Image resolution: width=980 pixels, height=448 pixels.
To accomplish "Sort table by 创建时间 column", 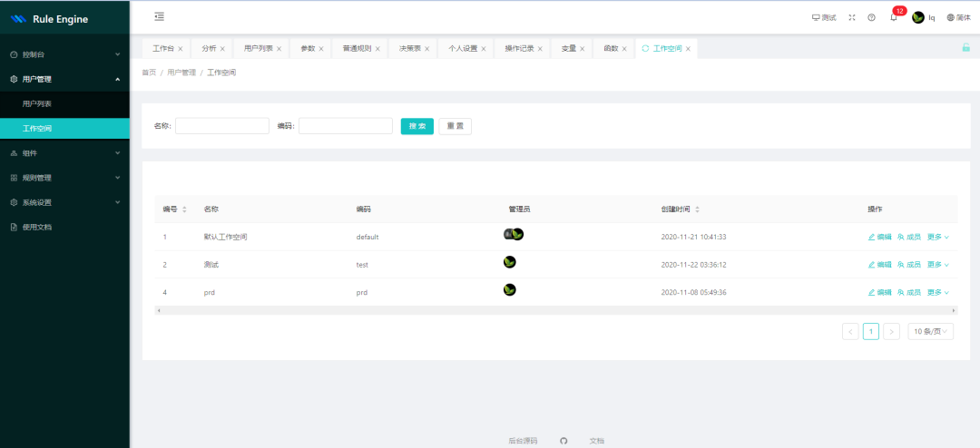I will (697, 209).
